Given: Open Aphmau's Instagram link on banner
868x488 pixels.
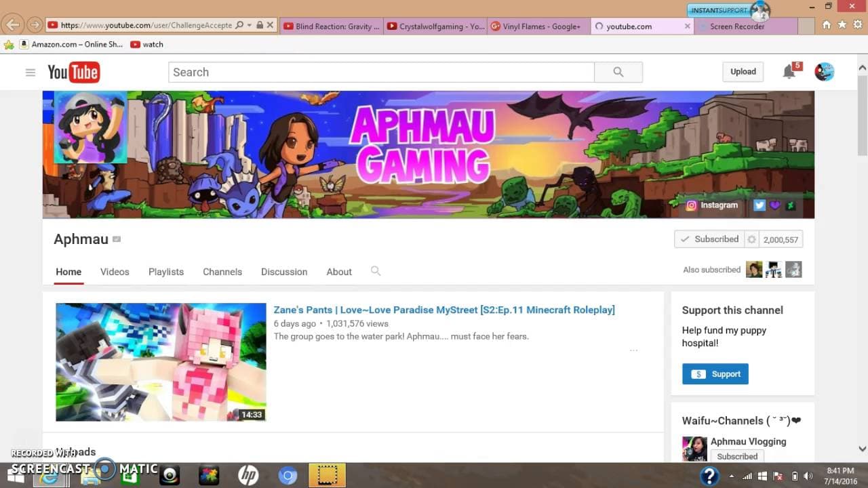Looking at the screenshot, I should [x=712, y=205].
